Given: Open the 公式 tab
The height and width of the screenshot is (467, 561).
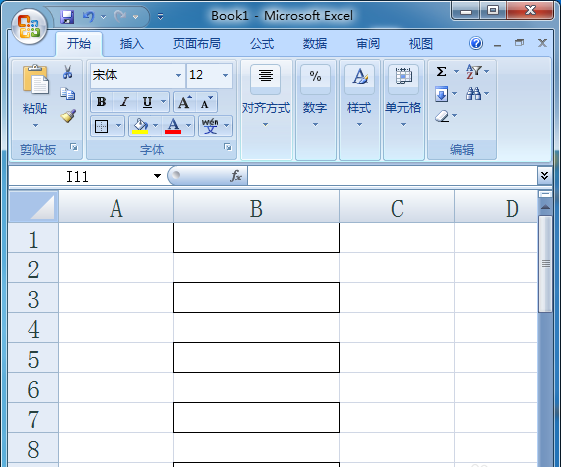Looking at the screenshot, I should click(262, 44).
